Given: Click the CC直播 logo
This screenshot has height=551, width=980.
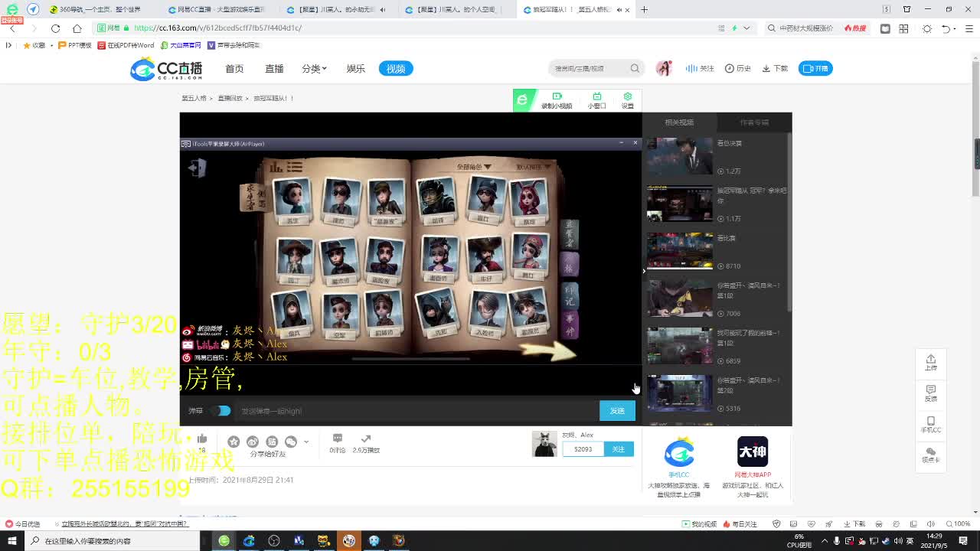Looking at the screenshot, I should tap(166, 69).
